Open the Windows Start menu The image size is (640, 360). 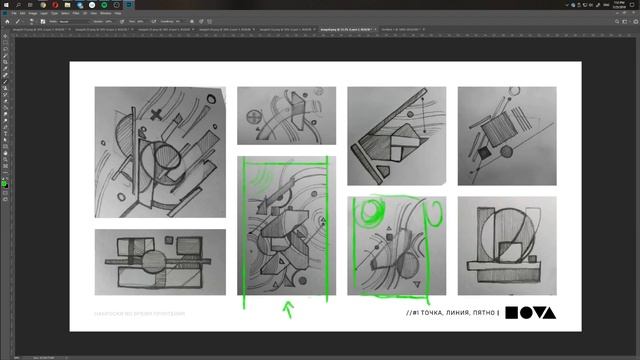pos(6,5)
